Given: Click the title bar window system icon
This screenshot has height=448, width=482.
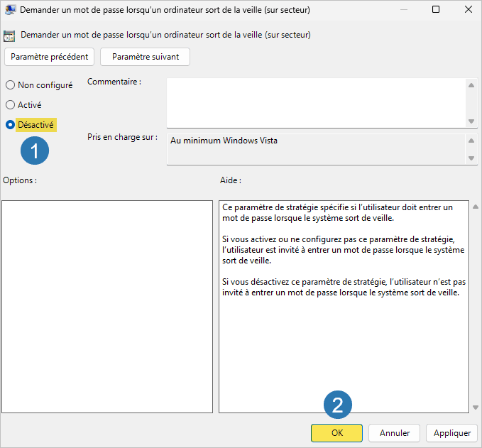Looking at the screenshot, I should (11, 10).
